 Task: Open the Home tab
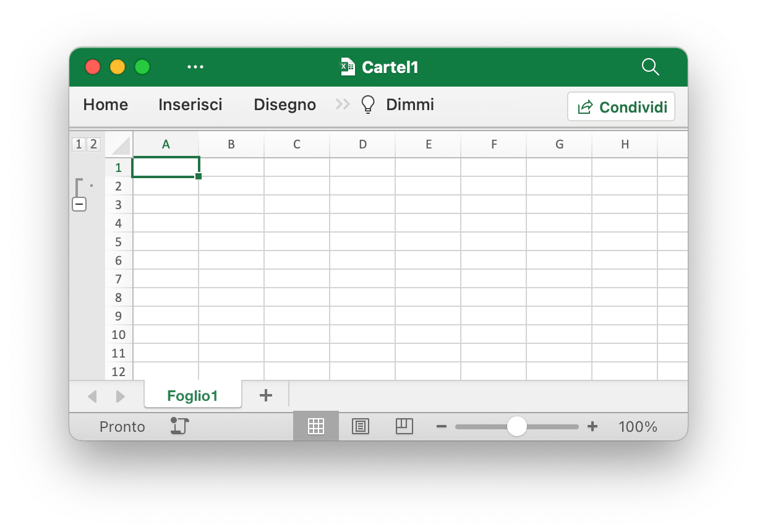pos(106,105)
